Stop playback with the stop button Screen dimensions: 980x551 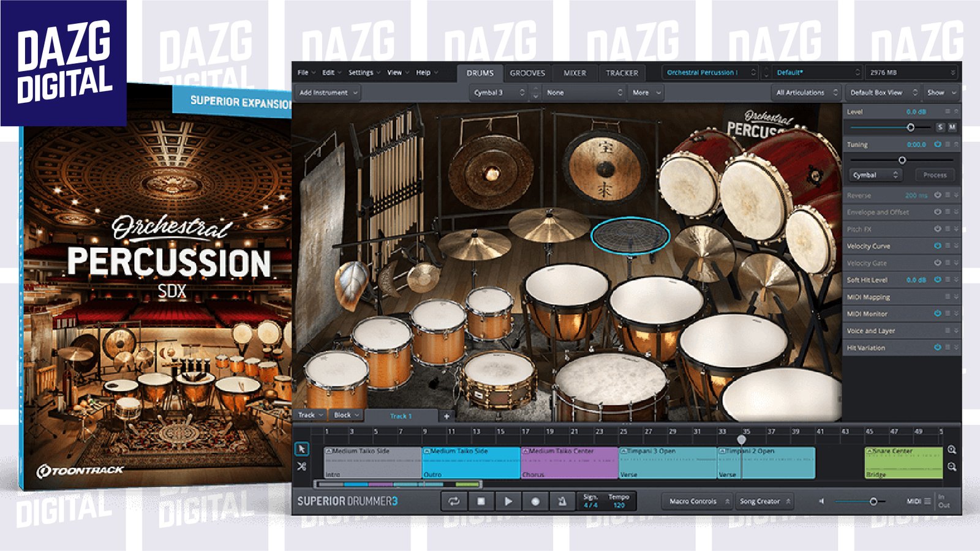click(x=481, y=501)
